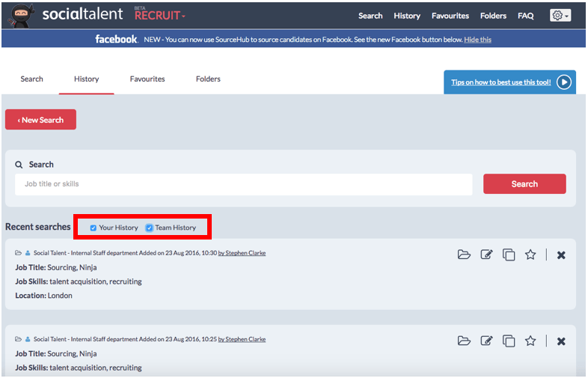
Task: Edit the 10:30 search entry
Action: 486,254
